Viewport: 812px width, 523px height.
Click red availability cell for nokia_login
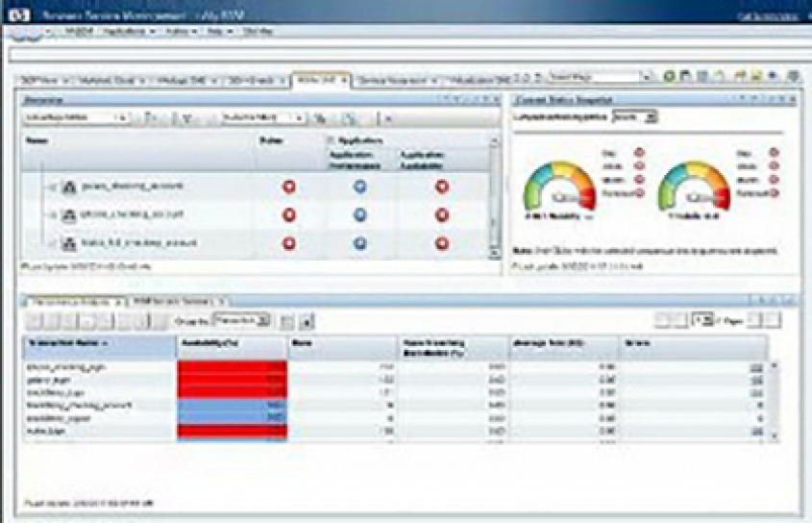232,432
